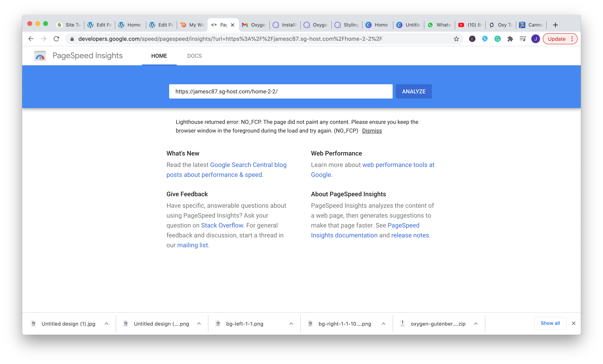Image resolution: width=603 pixels, height=364 pixels.
Task: Click the PageSpeed Insights logo
Action: pos(40,56)
